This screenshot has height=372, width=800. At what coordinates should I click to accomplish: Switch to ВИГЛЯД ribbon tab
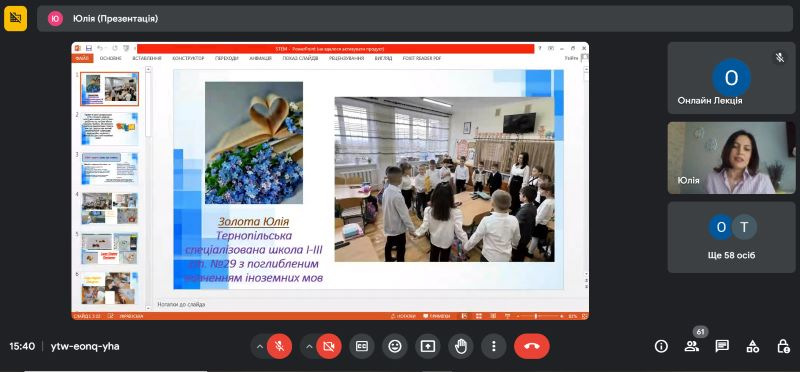[383, 58]
